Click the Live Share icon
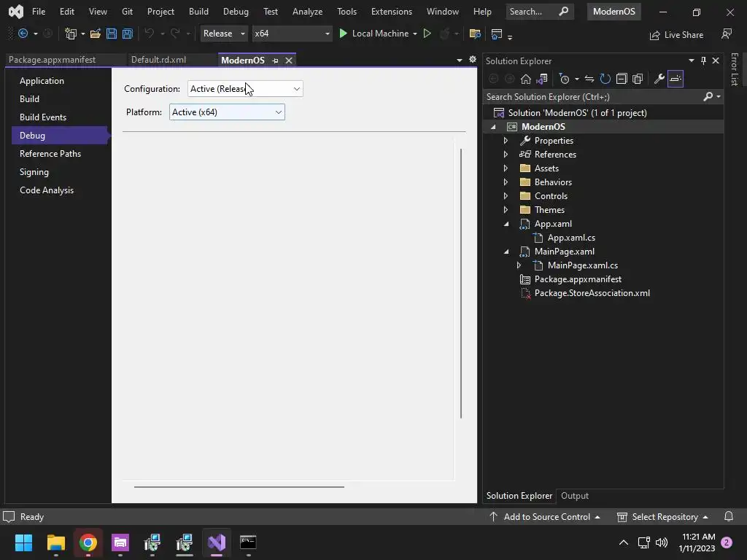 tap(655, 35)
